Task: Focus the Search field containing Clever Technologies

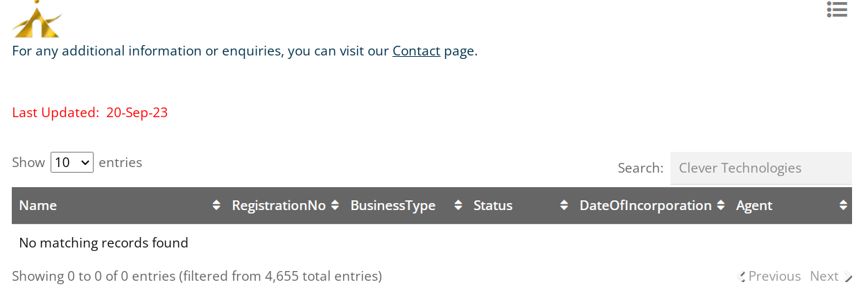Action: point(761,168)
